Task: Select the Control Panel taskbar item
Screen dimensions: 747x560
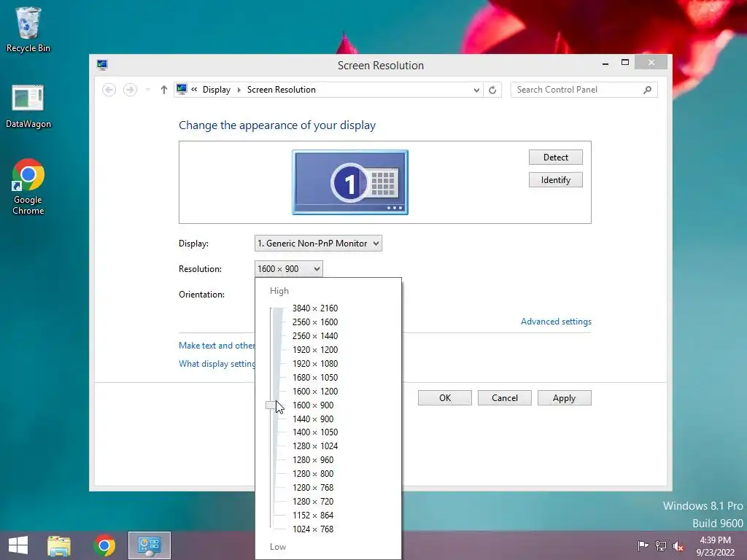Action: [x=149, y=545]
